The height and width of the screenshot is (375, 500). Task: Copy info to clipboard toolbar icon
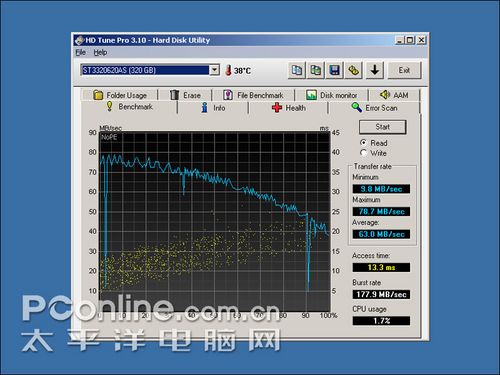point(296,70)
